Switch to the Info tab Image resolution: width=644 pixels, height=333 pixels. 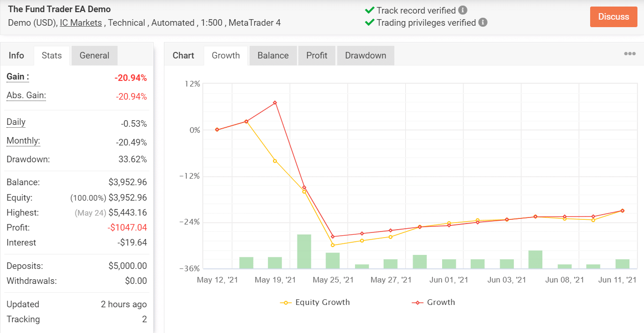click(17, 55)
